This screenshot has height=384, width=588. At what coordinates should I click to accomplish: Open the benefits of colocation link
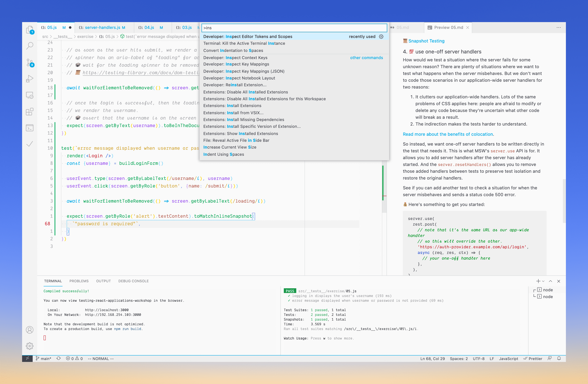coord(448,134)
